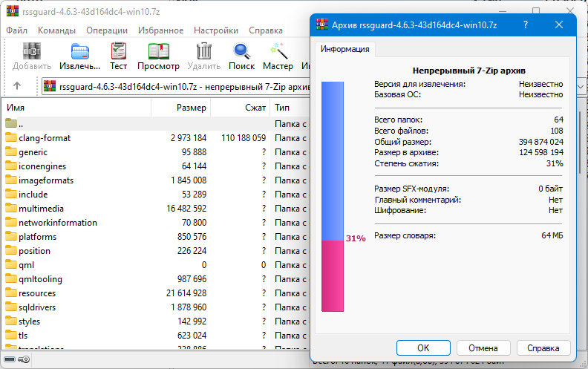Click the key icon in status bar
Image resolution: width=588 pixels, height=369 pixels.
pyautogui.click(x=24, y=359)
